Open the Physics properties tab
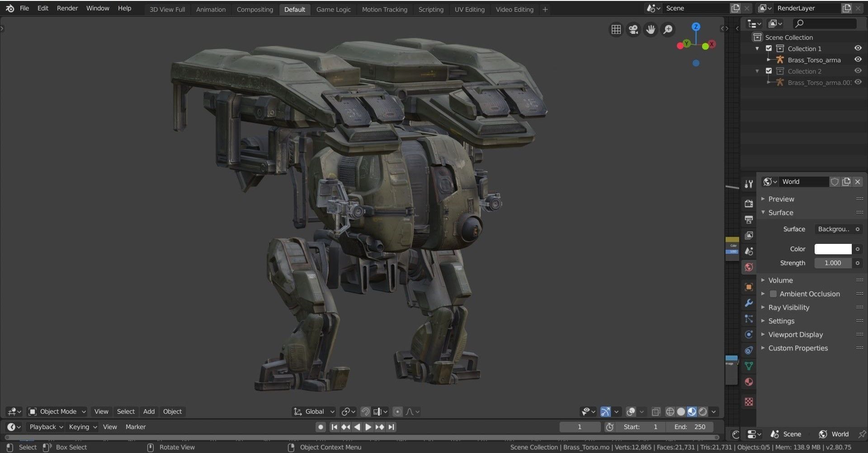Screen dimensions: 868x453 pyautogui.click(x=749, y=334)
